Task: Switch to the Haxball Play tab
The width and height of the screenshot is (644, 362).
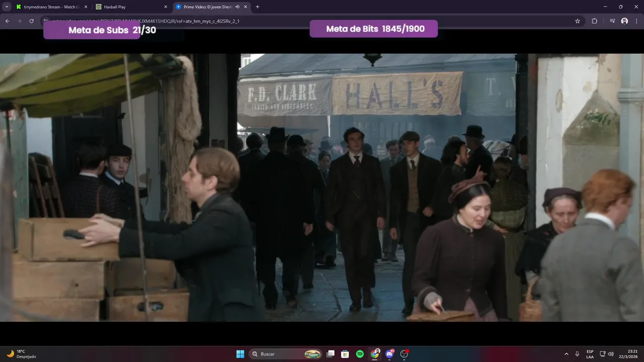Action: coord(132,7)
